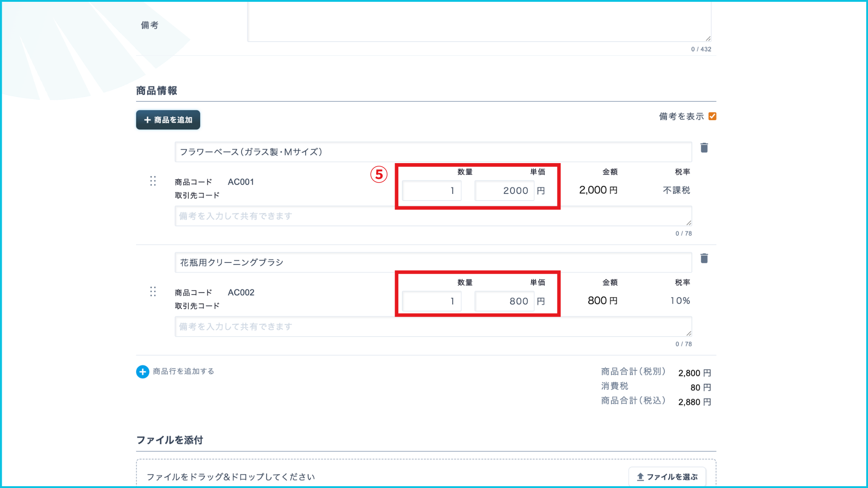Viewport: 868px width, 488px height.
Task: Focus the unit price field showing 800
Action: (x=504, y=301)
